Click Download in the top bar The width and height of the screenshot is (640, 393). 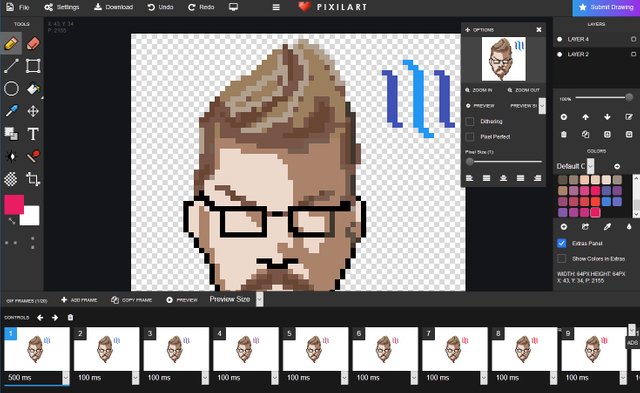[x=113, y=7]
